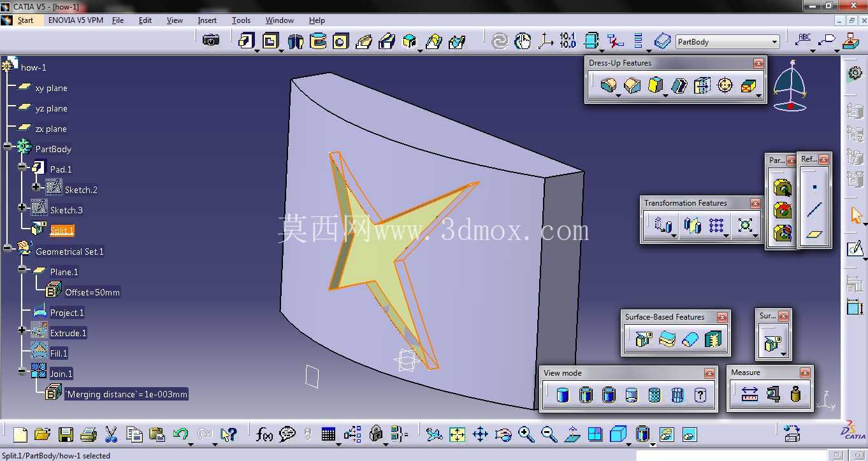
Task: Open the Tools menu
Action: [x=241, y=20]
